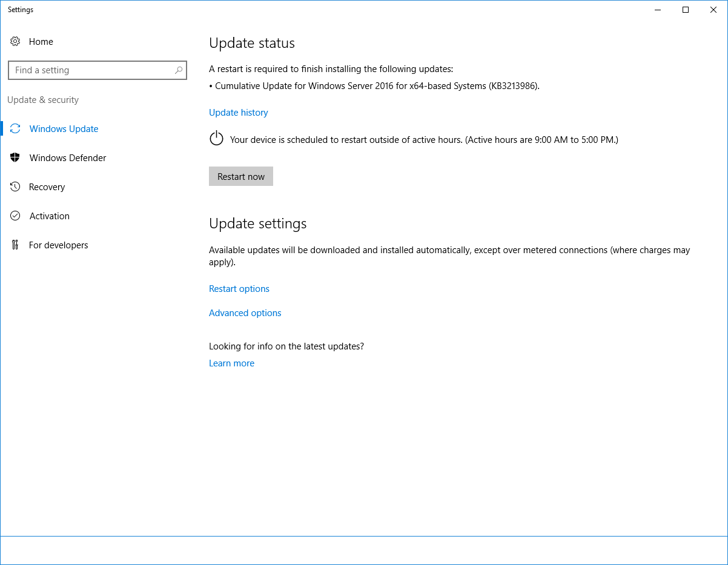Screen dimensions: 728x565
Task: Click the Windows Defender shield icon
Action: [15, 157]
